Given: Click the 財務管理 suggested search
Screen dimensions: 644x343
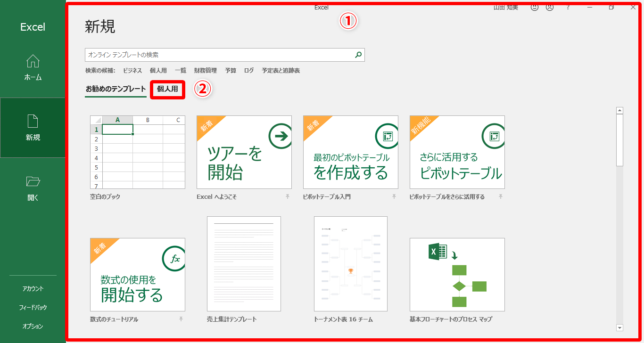Looking at the screenshot, I should pyautogui.click(x=206, y=71).
